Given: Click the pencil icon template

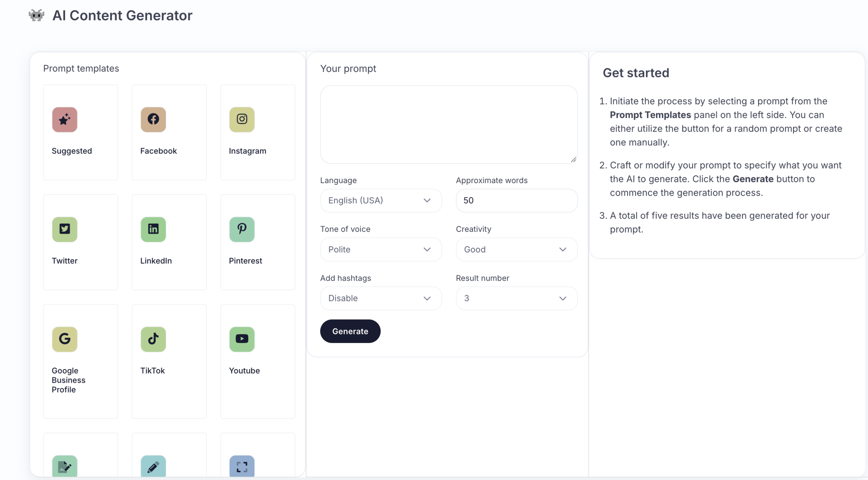Looking at the screenshot, I should pos(153,466).
